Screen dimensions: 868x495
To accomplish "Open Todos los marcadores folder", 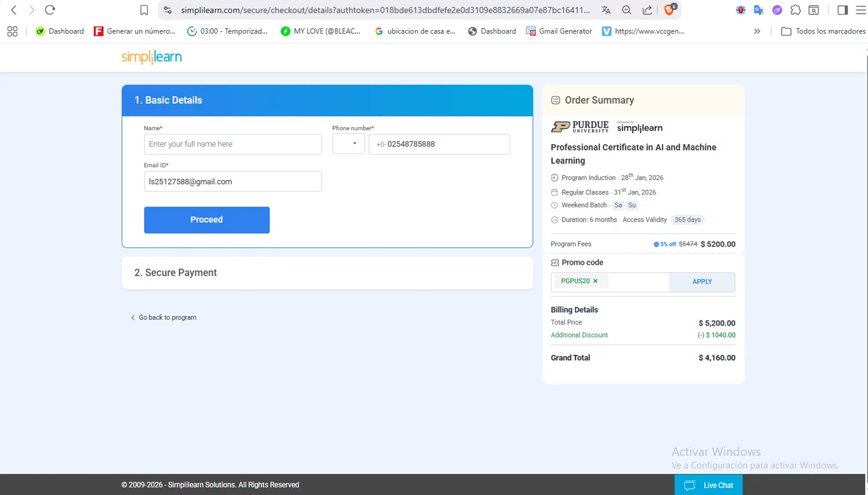I will click(x=823, y=31).
